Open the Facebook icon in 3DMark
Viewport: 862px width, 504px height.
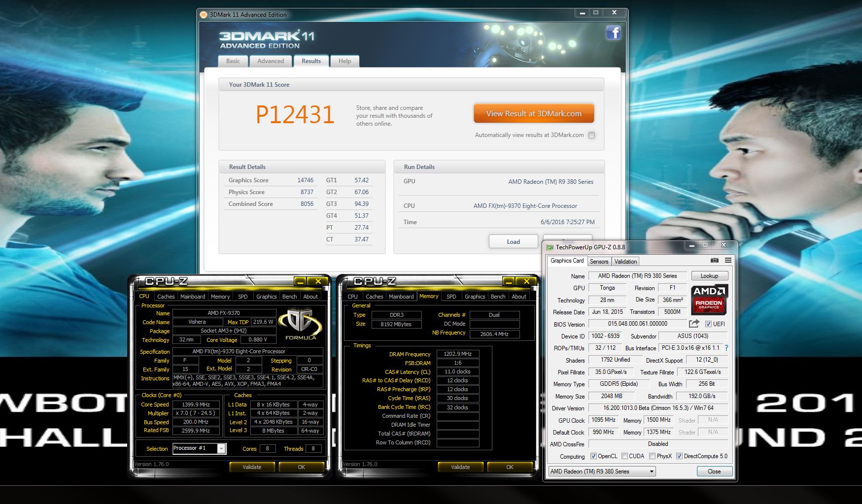[613, 33]
